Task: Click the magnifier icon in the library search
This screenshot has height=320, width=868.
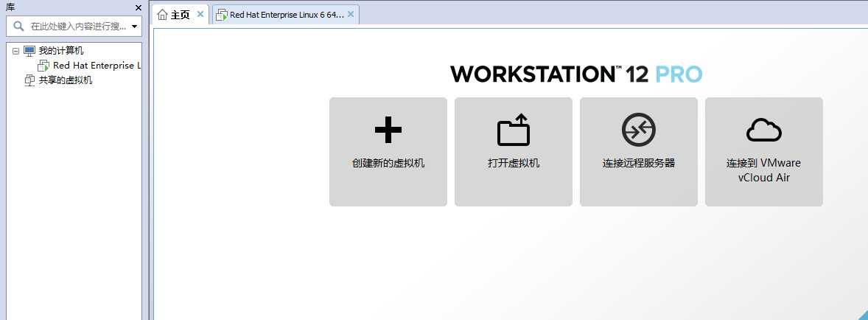Action: tap(19, 26)
